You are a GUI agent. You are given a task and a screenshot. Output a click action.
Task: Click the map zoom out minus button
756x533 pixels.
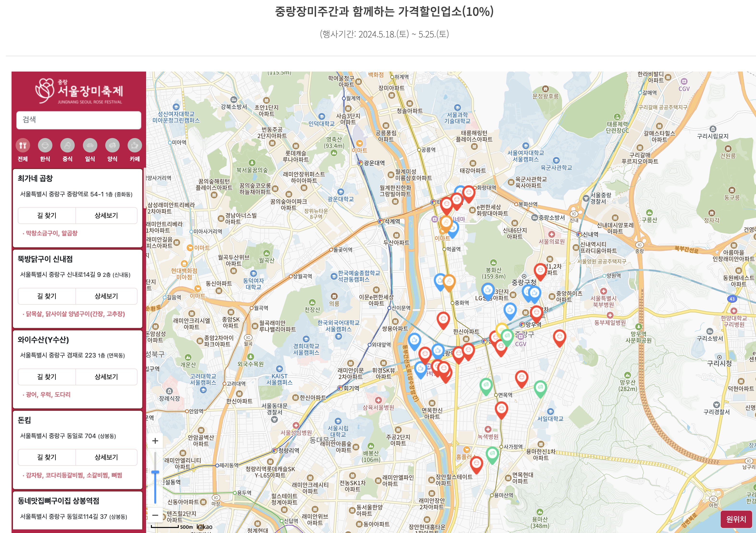point(155,515)
